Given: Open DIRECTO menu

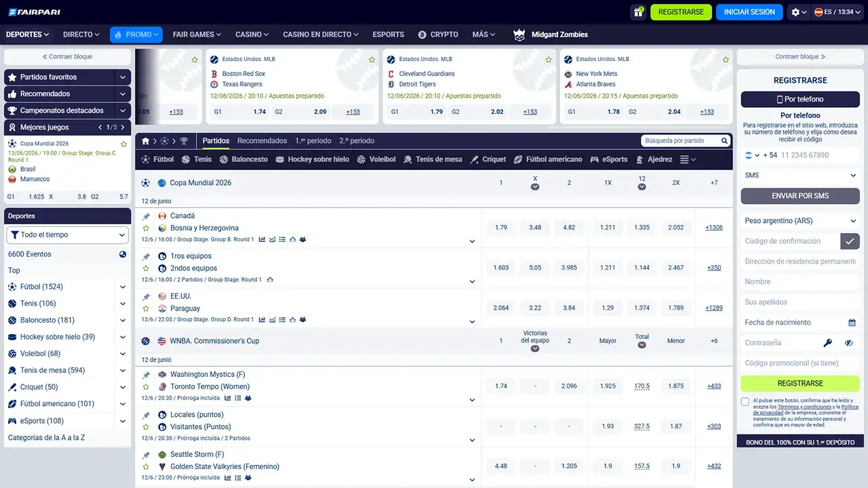Looking at the screenshot, I should (81, 35).
